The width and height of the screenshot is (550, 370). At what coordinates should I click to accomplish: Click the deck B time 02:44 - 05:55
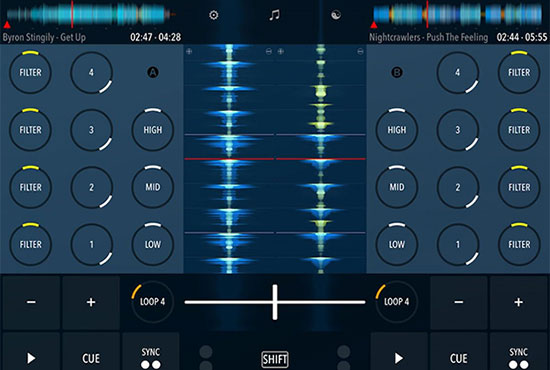[522, 37]
